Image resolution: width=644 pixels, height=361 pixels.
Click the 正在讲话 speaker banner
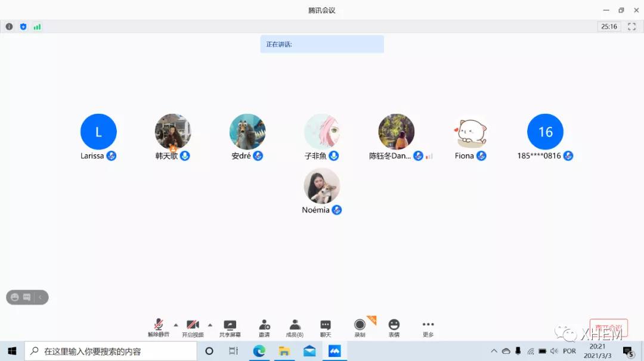pos(322,43)
